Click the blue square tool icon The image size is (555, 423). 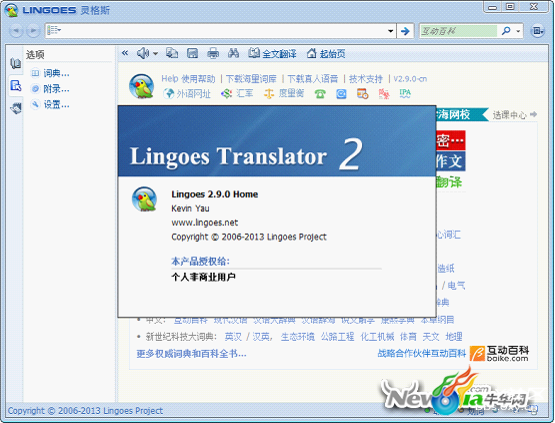341,94
